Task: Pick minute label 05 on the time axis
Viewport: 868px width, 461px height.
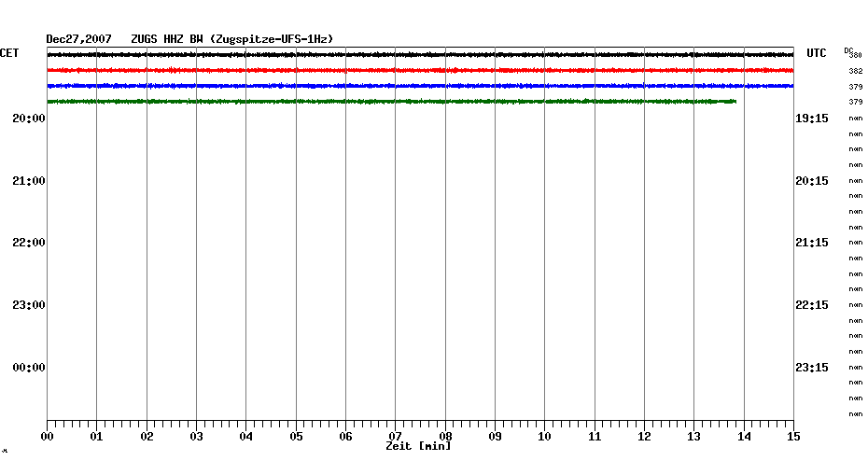Action: (x=296, y=437)
